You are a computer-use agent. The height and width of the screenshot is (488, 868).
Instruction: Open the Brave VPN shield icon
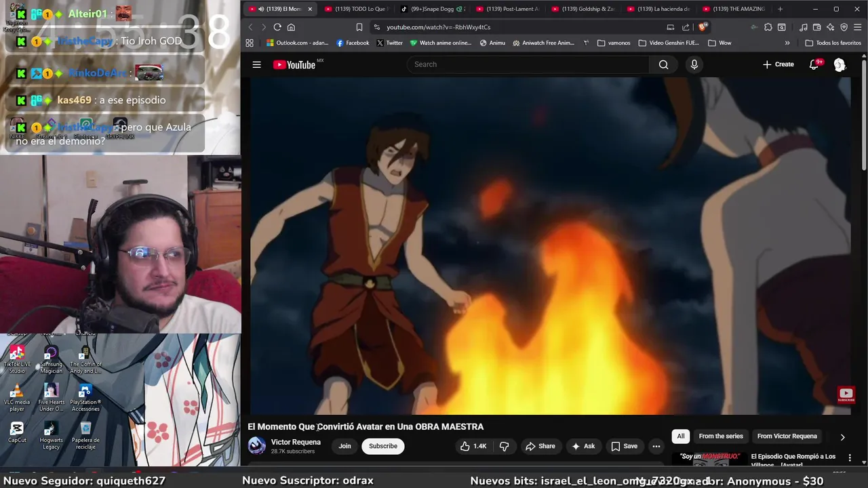tap(844, 27)
